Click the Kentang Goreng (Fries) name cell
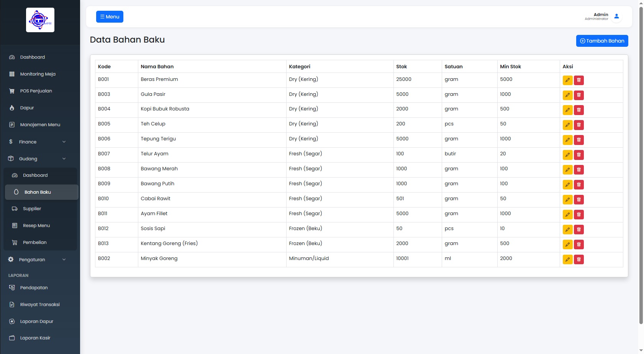The height and width of the screenshot is (354, 644). 212,245
